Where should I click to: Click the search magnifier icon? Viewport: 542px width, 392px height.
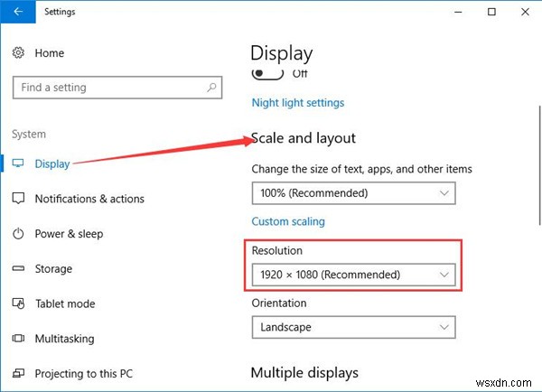point(211,88)
